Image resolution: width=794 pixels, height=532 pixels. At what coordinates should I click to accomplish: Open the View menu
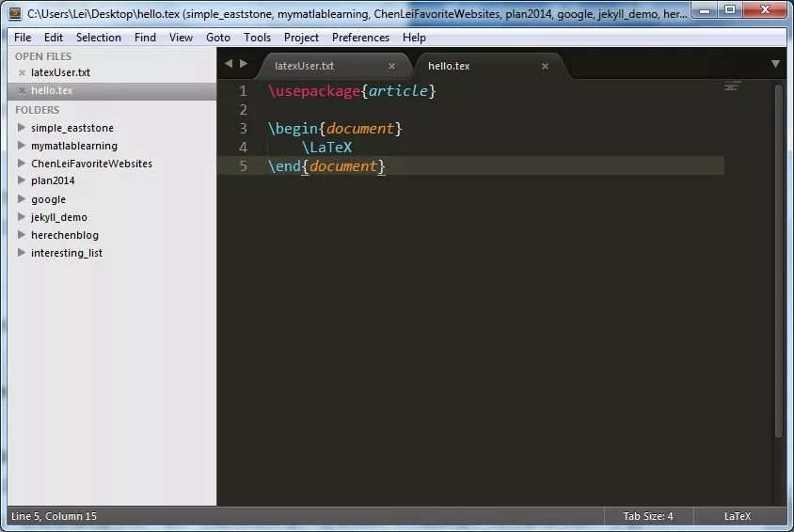[181, 38]
